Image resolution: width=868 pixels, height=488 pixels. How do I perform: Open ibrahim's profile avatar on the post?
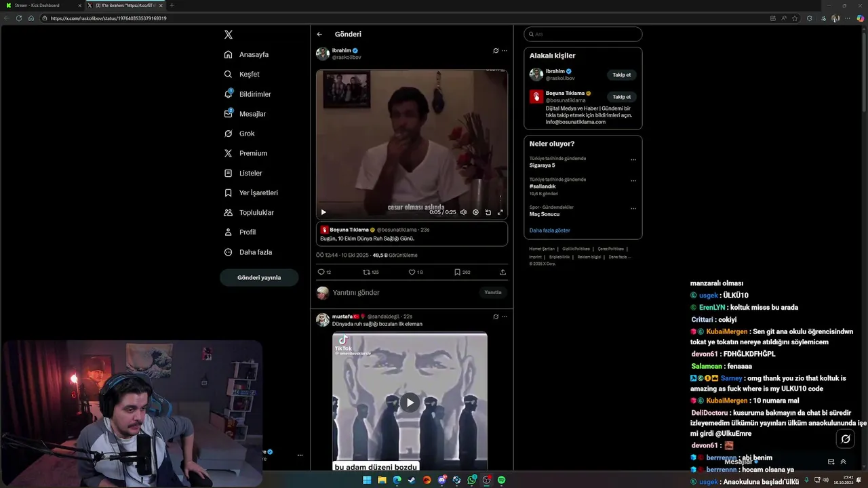click(323, 54)
